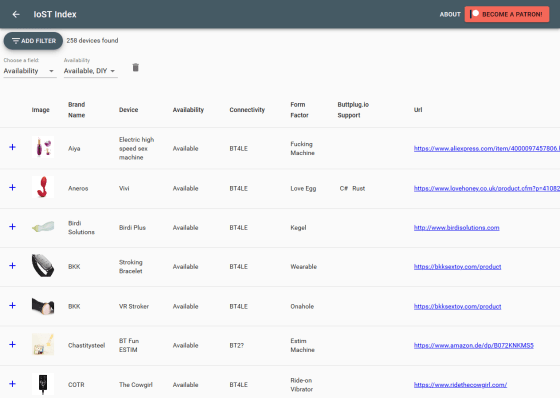Open the Available, DIY value dropdown
This screenshot has width=560, height=398.
pos(90,71)
